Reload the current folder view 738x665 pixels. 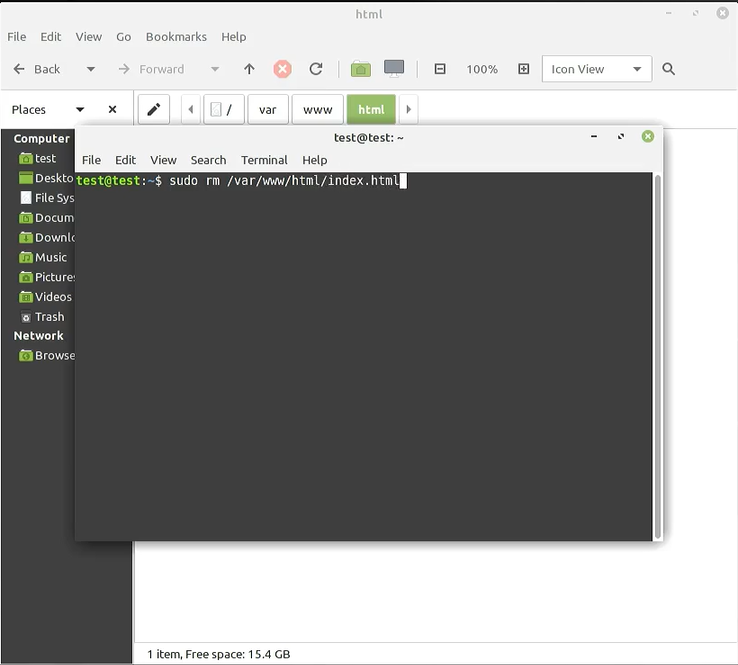pos(316,69)
